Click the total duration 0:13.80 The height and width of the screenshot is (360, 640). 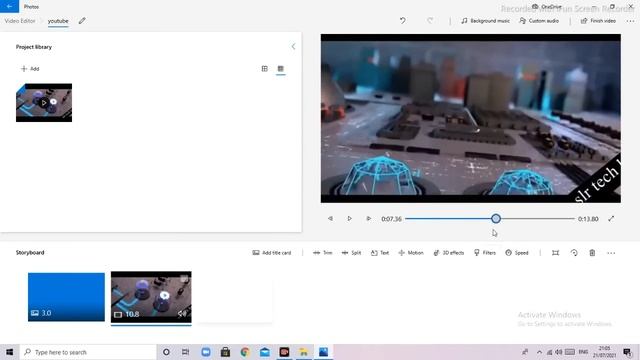point(588,219)
